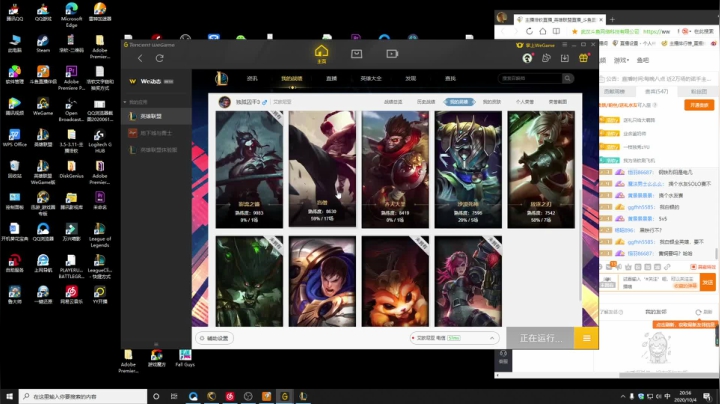Click the WeGame content scrollbar
This screenshot has width=720, height=404.
click(580, 246)
